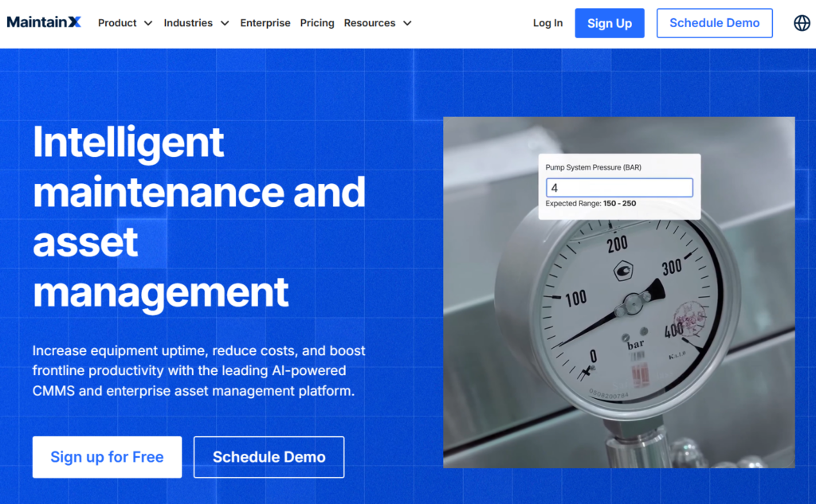Expand the Resources menu chevron

(x=407, y=23)
